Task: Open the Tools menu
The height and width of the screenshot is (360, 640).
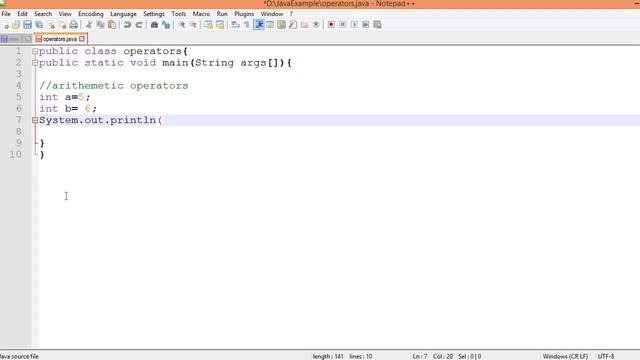Action: 178,14
